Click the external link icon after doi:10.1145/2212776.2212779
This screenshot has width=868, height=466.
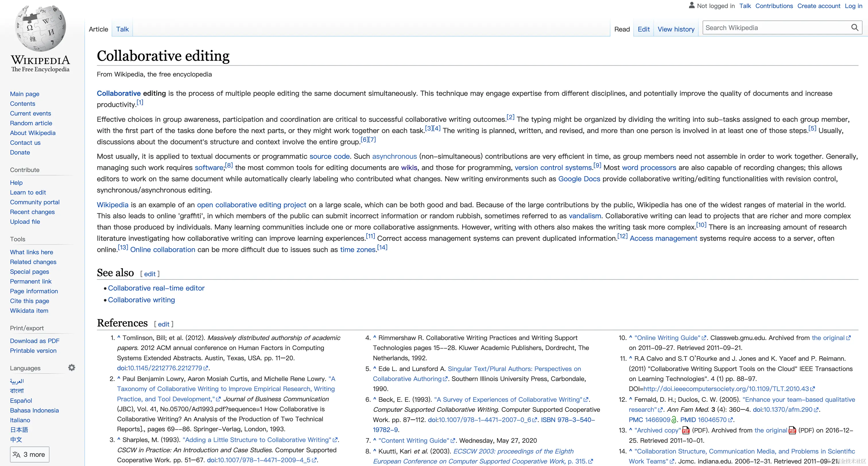pyautogui.click(x=206, y=368)
